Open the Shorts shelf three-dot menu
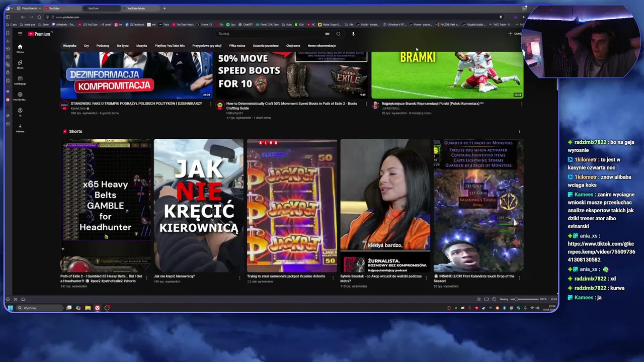This screenshot has width=644, height=362. (x=519, y=132)
